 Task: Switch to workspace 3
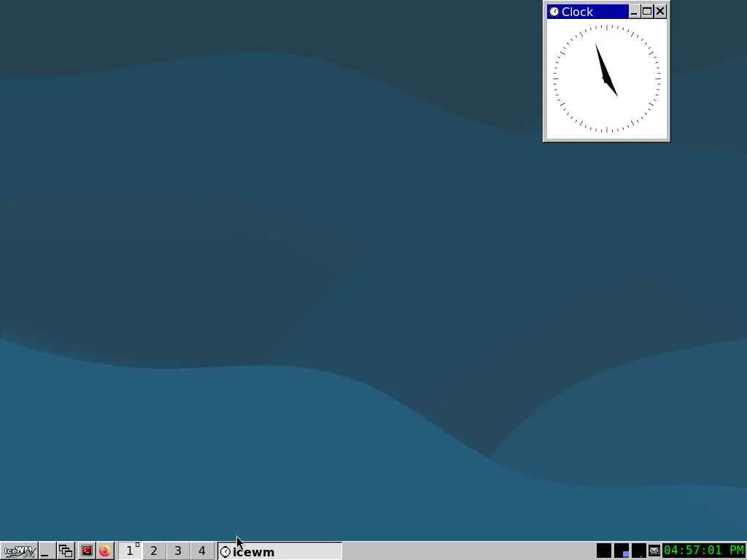point(178,551)
